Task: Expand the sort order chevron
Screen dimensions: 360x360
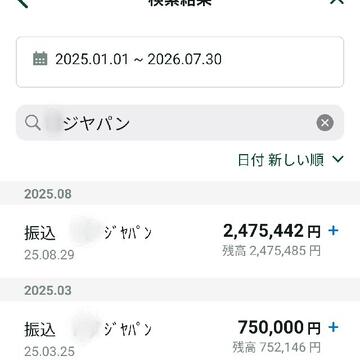Action: click(338, 160)
